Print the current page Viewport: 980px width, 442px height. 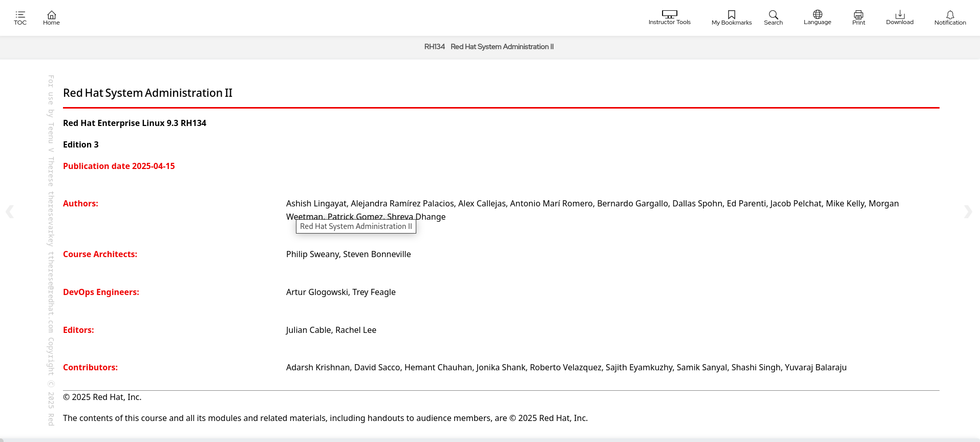(x=859, y=18)
